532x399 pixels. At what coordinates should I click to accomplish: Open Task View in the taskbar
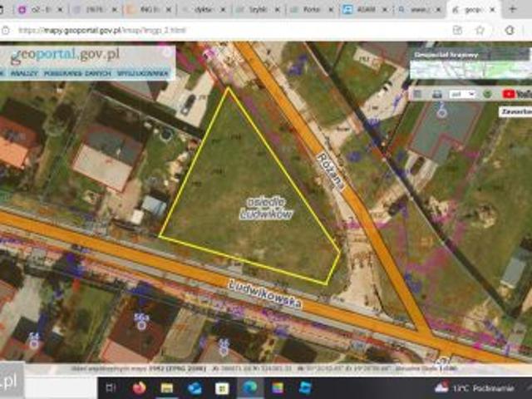(111, 387)
